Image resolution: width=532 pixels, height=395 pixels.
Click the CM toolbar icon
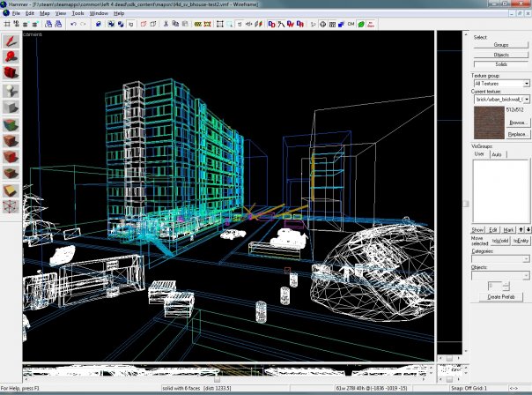351,24
